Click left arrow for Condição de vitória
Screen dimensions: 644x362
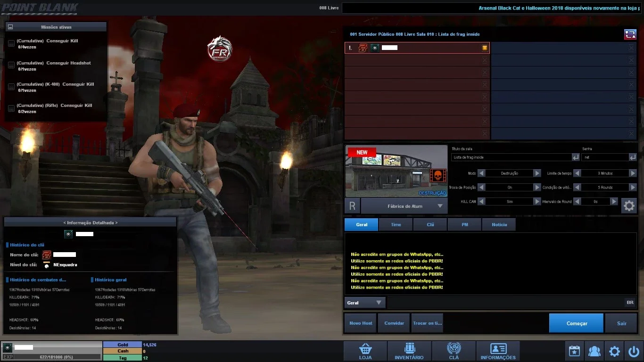pyautogui.click(x=577, y=187)
